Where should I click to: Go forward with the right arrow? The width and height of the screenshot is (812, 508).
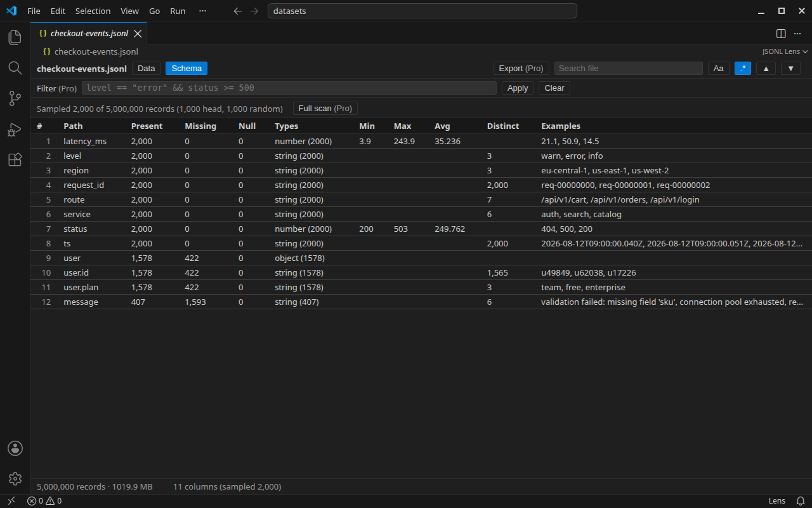pyautogui.click(x=254, y=11)
